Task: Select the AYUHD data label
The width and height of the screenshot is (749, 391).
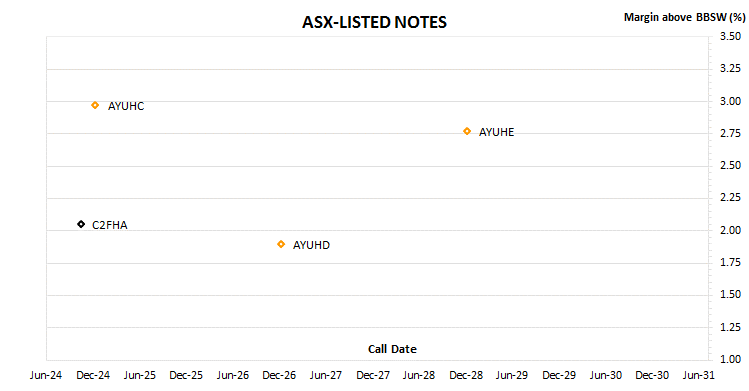Action: [311, 245]
